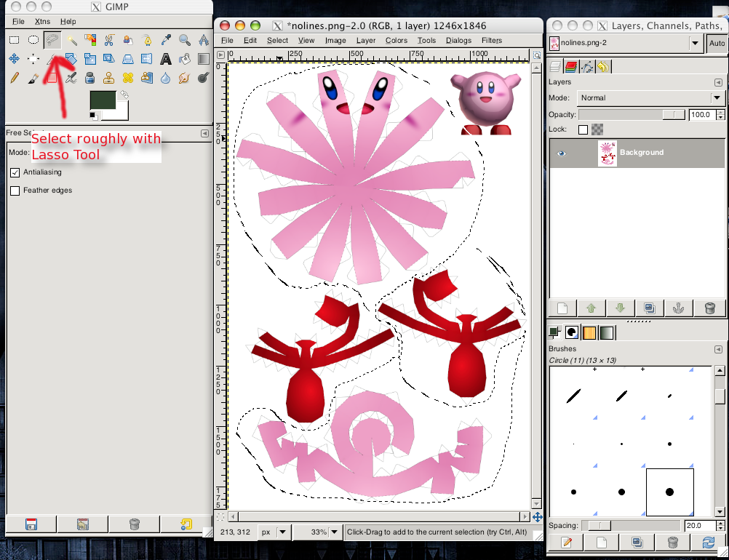Screen dimensions: 729x560
Task: Select the Blur/Sharpen droplet tool
Action: [x=165, y=78]
